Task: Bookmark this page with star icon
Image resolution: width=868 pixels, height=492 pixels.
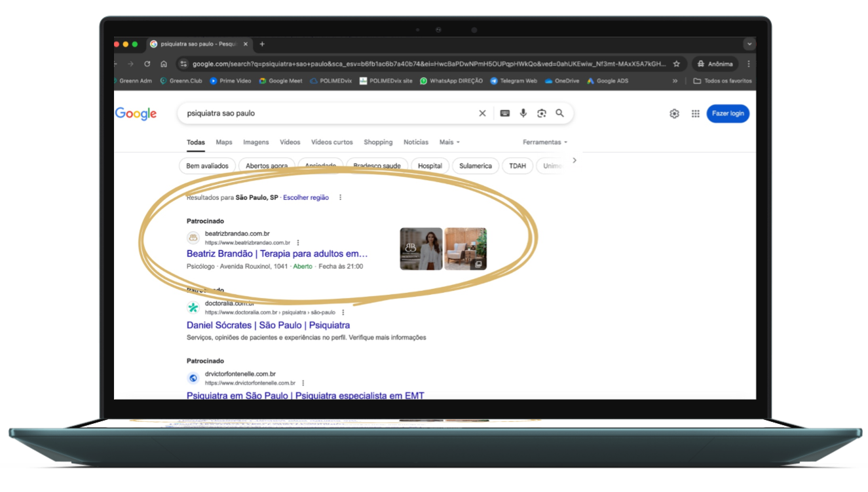Action: pos(676,64)
